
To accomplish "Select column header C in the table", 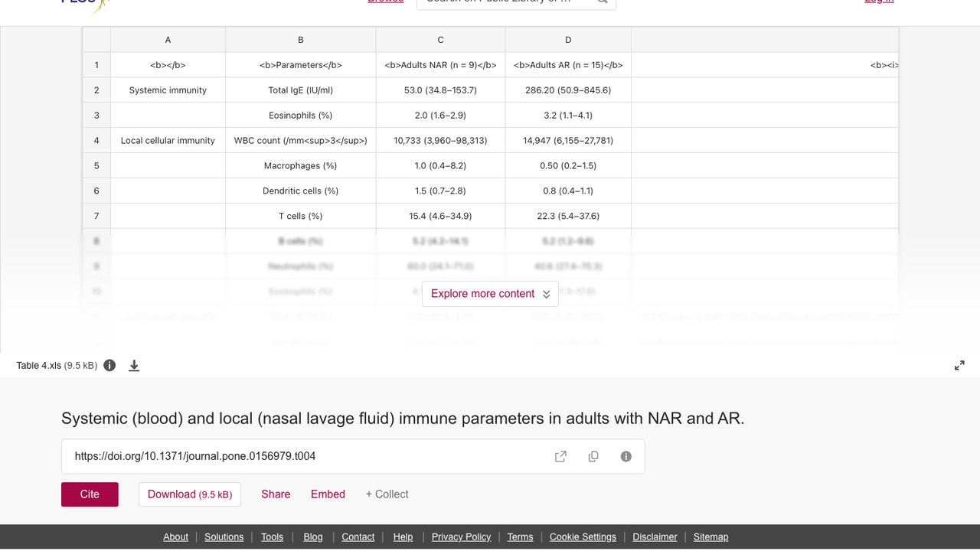I will click(440, 40).
